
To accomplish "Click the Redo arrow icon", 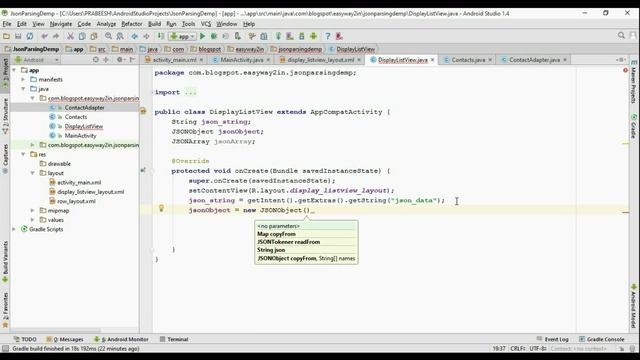I will [x=56, y=36].
